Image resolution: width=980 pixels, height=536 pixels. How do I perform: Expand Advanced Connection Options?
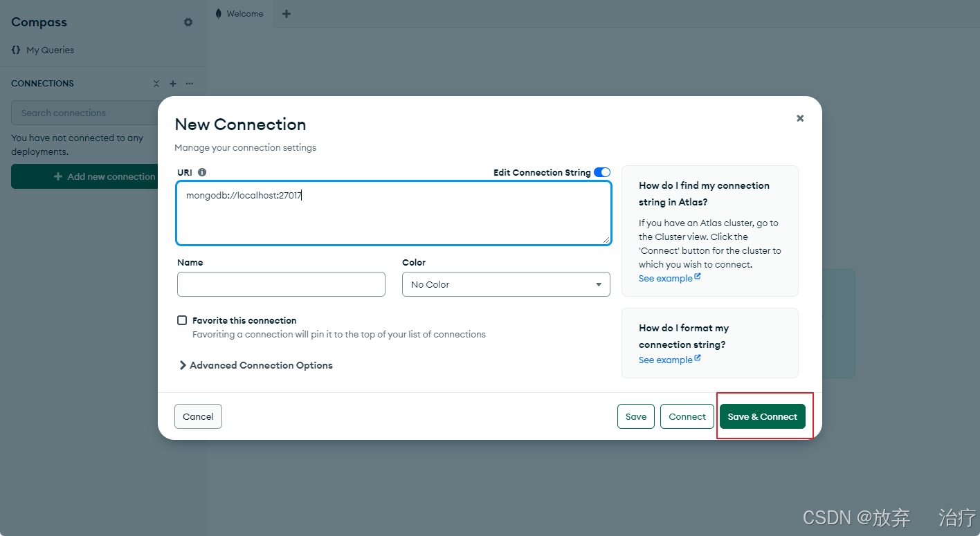pos(255,365)
